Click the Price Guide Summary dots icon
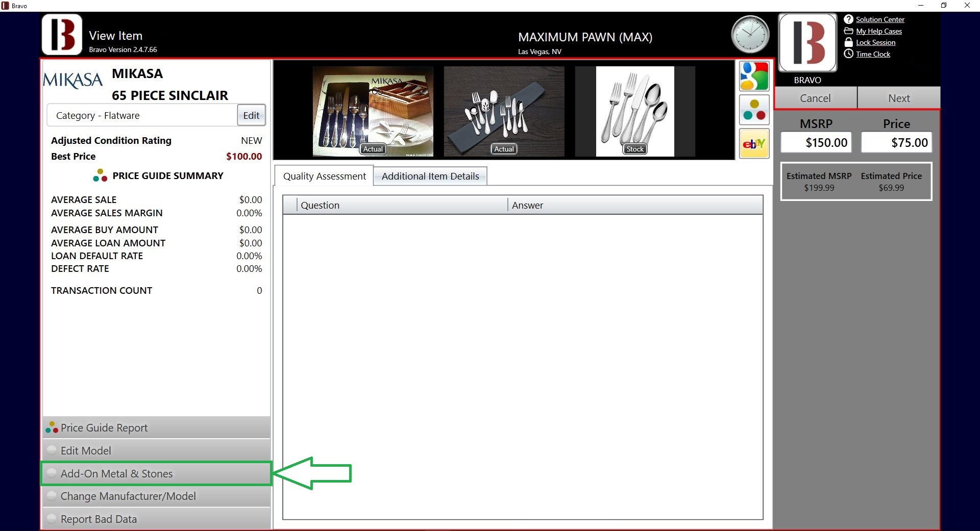The image size is (980, 531). 100,175
